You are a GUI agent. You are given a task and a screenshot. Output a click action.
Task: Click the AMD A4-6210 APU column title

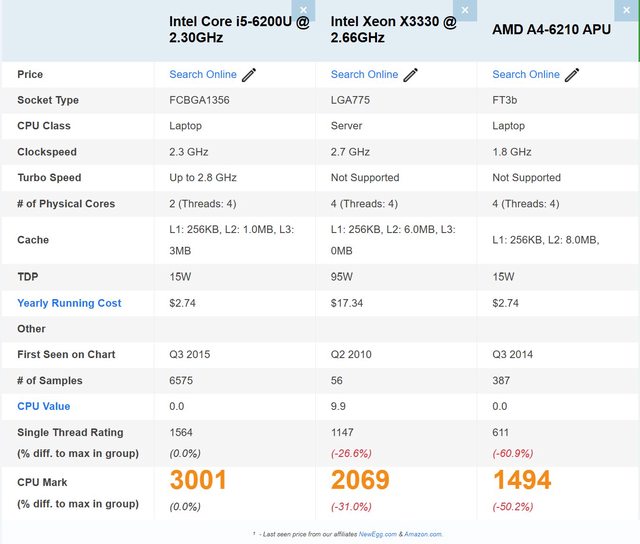pos(551,29)
